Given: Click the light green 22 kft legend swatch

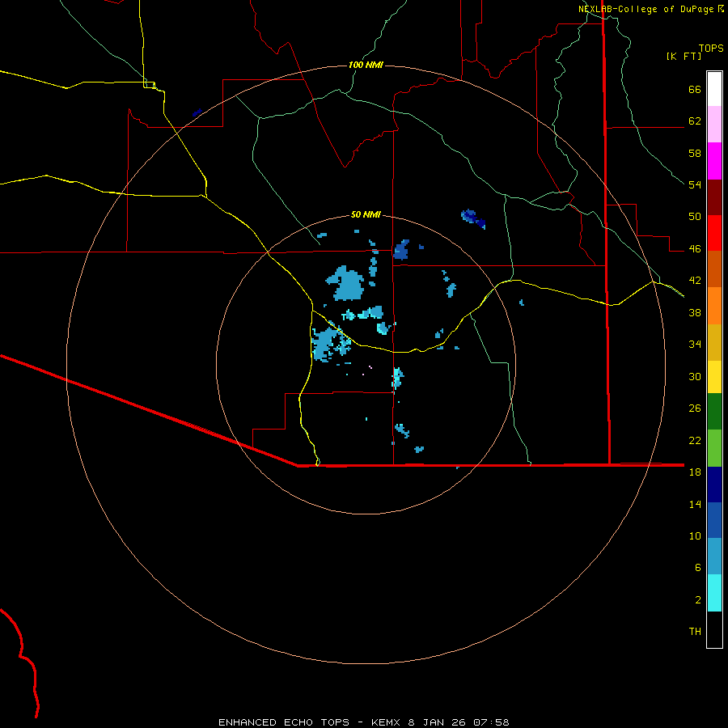Looking at the screenshot, I should click(714, 448).
